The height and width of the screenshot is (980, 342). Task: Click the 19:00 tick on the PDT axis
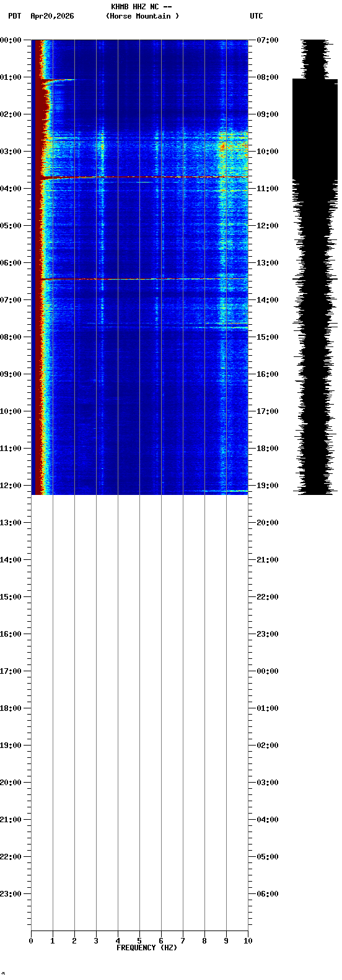[x=11, y=746]
